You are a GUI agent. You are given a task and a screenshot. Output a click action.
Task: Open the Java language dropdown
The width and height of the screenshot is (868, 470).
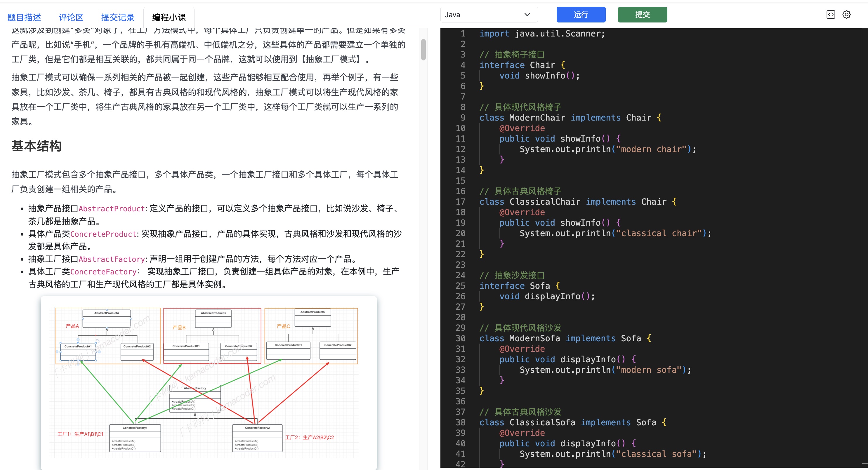[489, 15]
